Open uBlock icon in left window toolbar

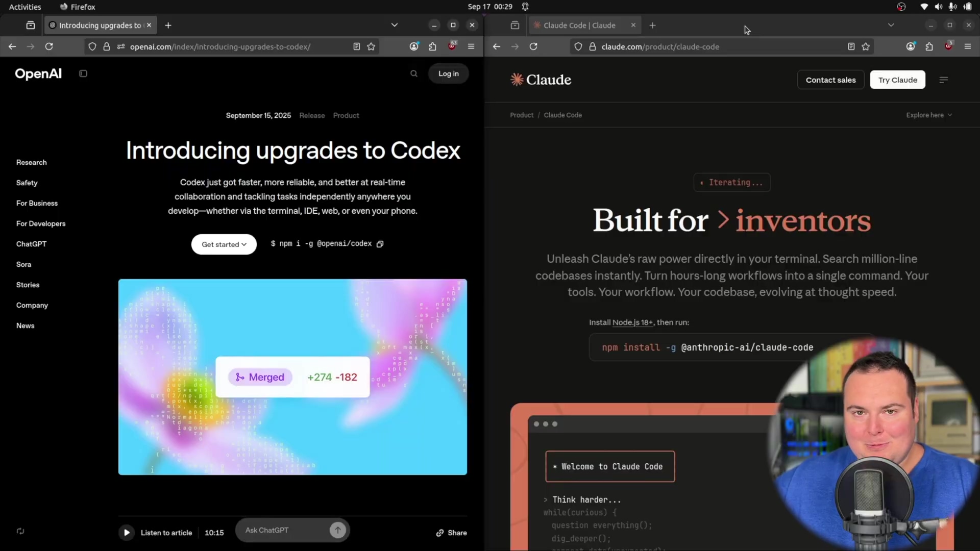pyautogui.click(x=452, y=46)
